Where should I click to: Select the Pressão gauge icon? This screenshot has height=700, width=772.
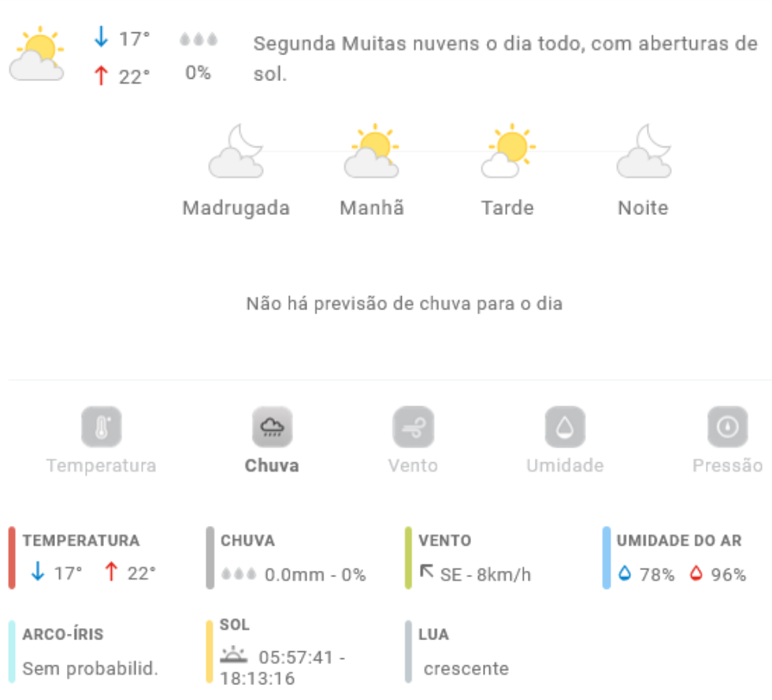point(727,427)
